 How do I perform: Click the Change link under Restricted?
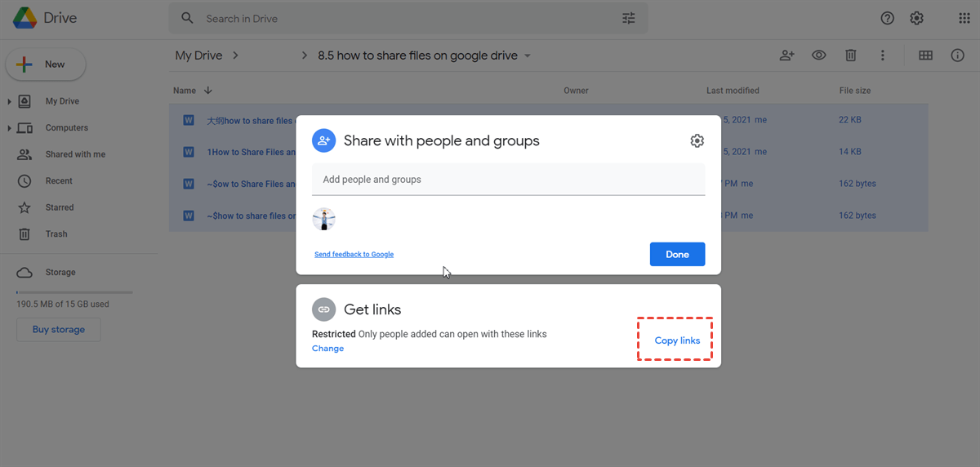point(327,349)
